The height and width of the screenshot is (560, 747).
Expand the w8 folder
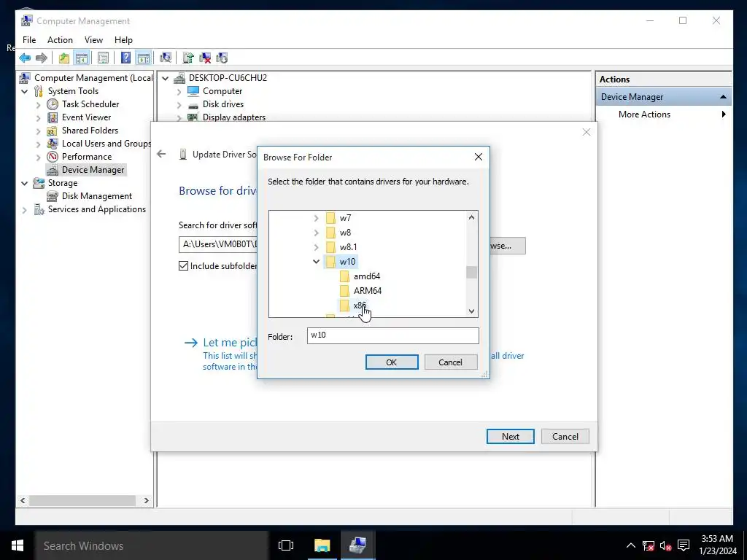click(317, 233)
